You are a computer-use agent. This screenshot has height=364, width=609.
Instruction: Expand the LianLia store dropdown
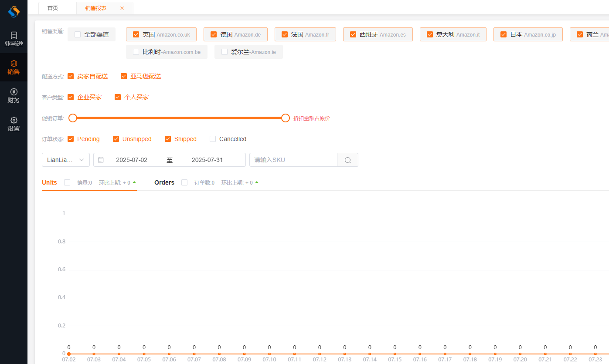[x=65, y=160]
